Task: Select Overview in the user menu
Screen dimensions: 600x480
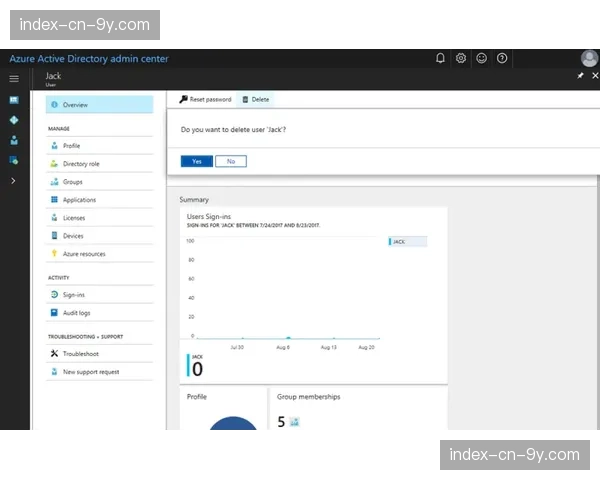Action: (99, 104)
